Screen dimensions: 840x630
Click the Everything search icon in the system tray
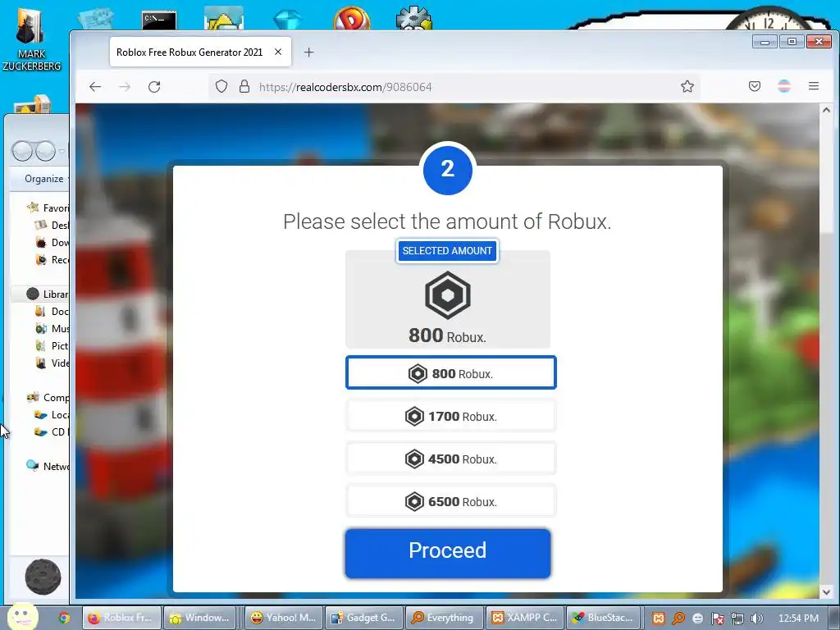point(678,619)
